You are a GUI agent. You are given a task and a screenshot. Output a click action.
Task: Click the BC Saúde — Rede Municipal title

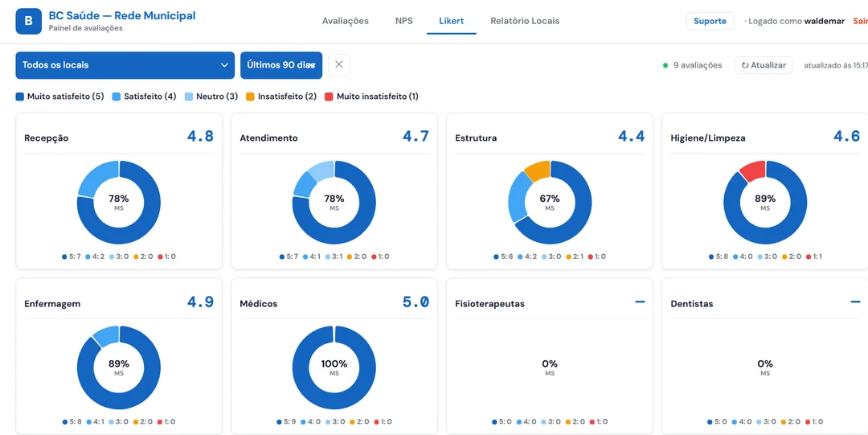(x=122, y=15)
